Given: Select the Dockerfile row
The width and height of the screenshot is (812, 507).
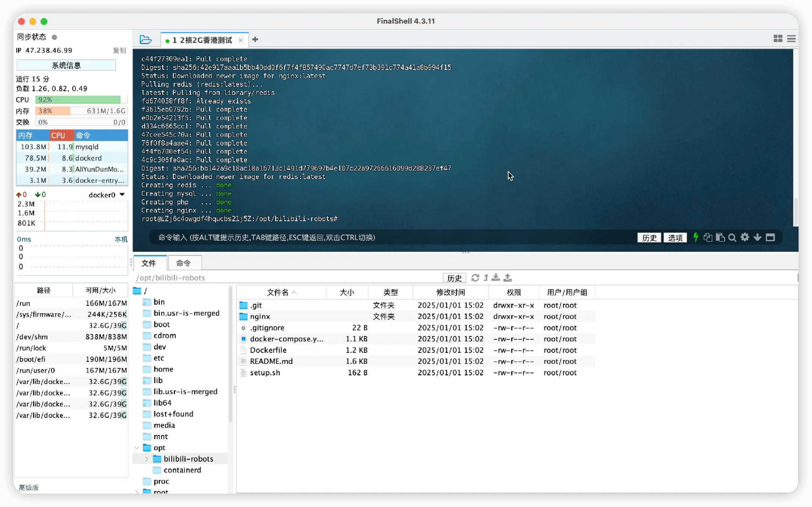Looking at the screenshot, I should 416,350.
